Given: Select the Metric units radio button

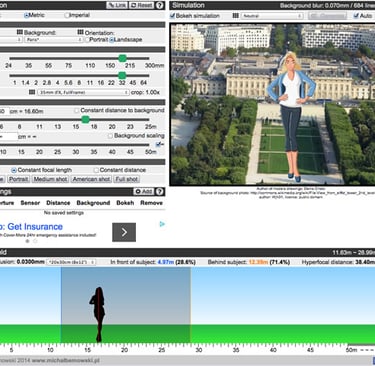Looking at the screenshot, I should [x=26, y=15].
